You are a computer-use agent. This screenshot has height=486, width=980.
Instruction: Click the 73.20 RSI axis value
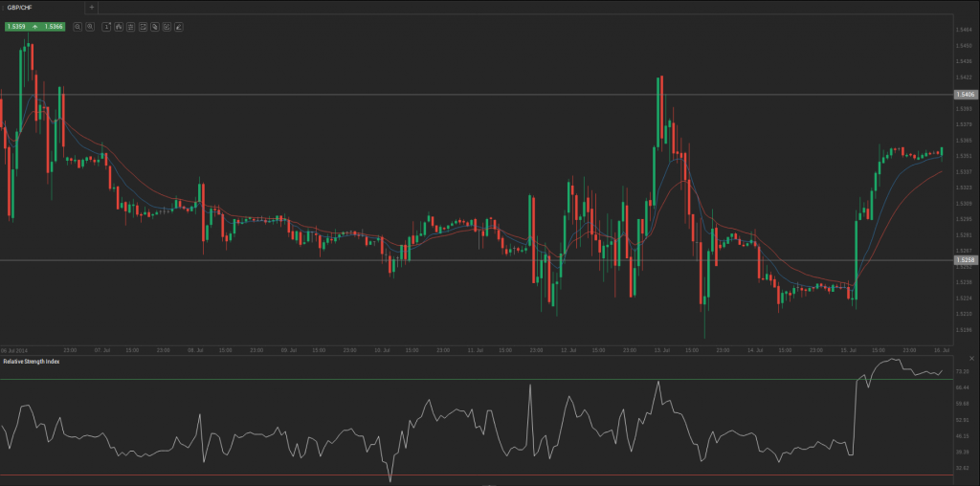point(962,372)
